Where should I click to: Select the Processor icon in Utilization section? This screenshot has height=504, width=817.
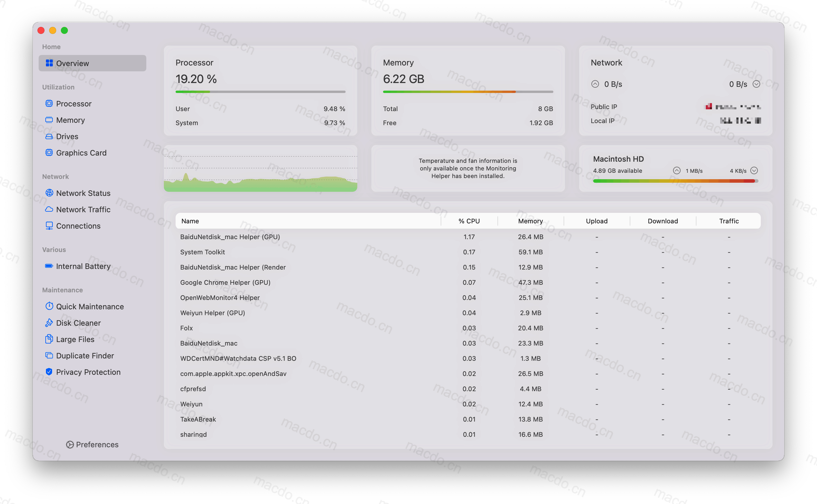[49, 104]
